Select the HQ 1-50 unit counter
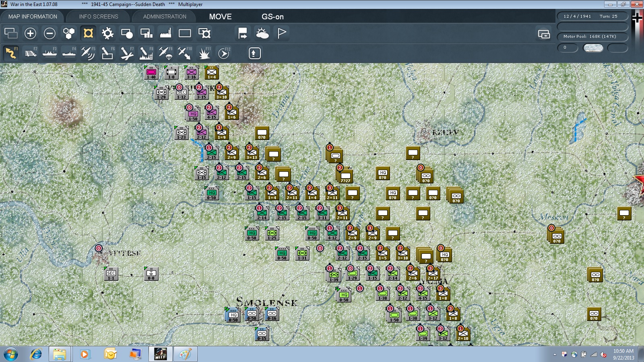 193,115
